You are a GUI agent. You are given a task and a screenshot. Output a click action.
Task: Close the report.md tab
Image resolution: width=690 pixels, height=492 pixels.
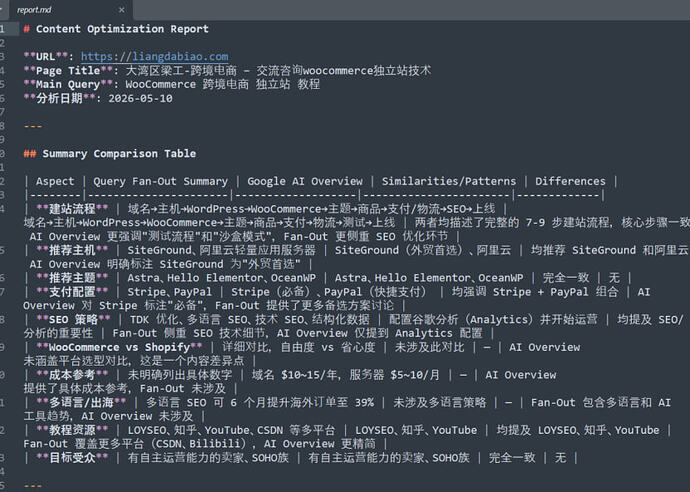(x=121, y=10)
